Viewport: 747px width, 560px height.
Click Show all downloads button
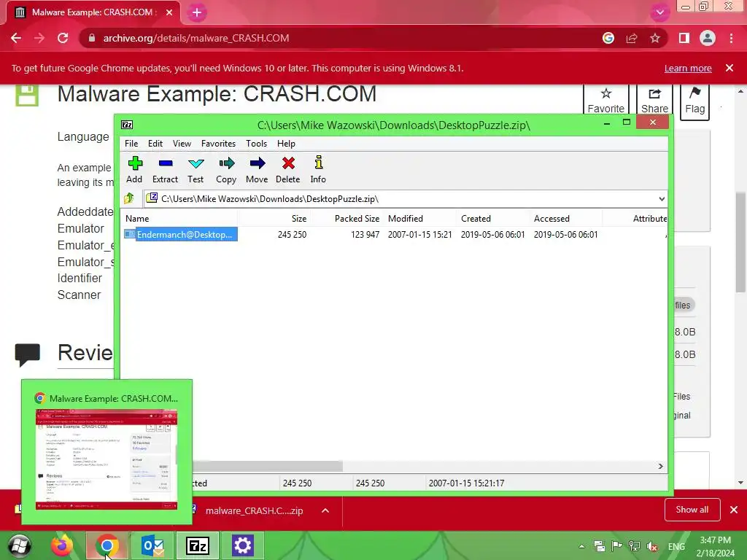tap(692, 510)
